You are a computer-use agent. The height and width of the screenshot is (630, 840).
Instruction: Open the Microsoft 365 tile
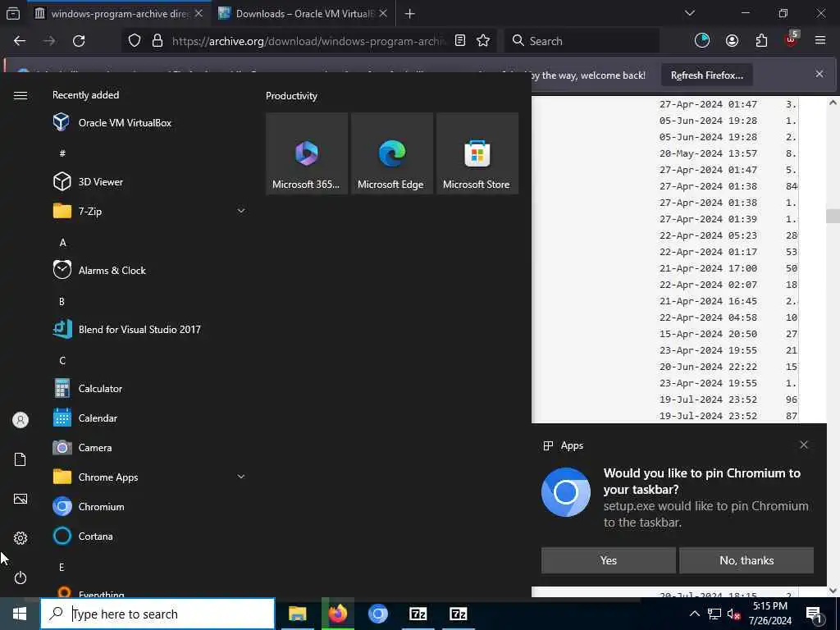click(307, 153)
